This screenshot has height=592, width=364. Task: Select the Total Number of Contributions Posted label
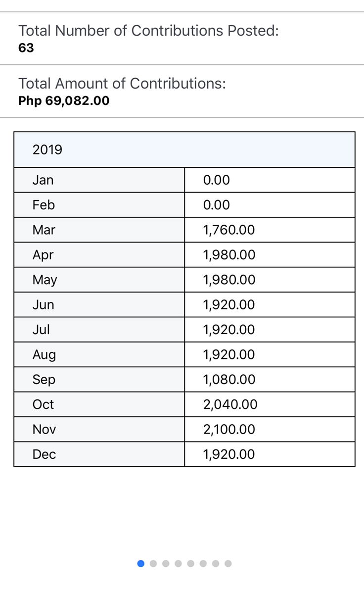(x=148, y=31)
